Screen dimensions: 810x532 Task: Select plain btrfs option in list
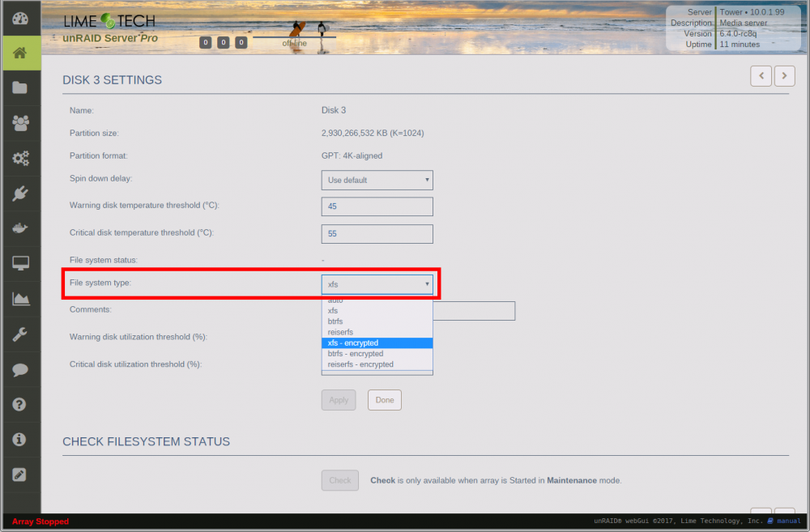click(377, 321)
